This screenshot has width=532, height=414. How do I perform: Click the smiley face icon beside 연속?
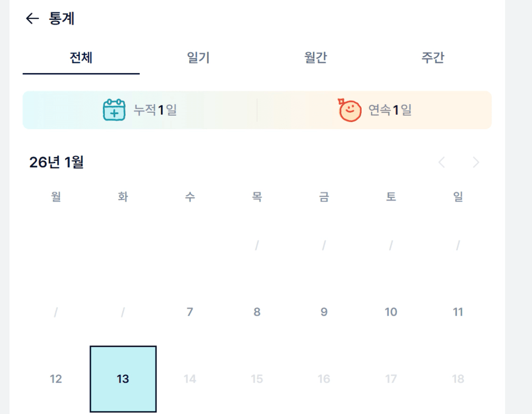(x=350, y=110)
